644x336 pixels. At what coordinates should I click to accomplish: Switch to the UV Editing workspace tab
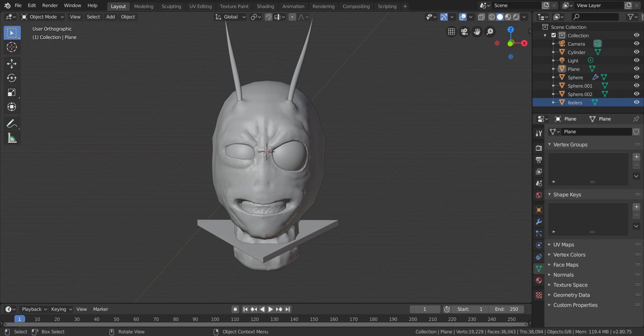pyautogui.click(x=200, y=6)
